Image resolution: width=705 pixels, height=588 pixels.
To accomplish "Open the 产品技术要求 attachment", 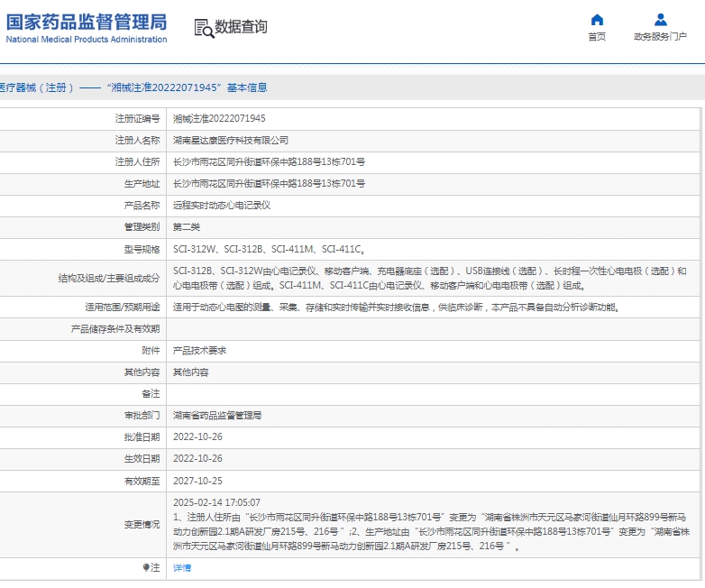I will 199,351.
